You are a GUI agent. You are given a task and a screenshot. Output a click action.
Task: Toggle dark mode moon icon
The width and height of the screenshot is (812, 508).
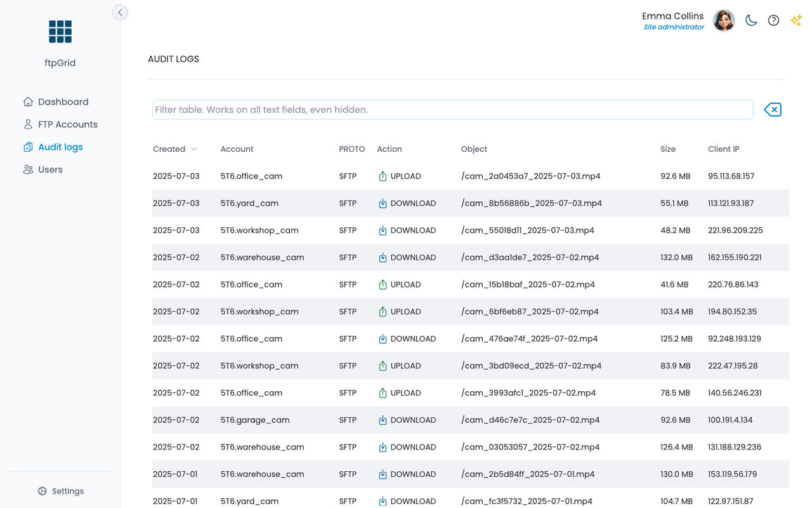(751, 20)
